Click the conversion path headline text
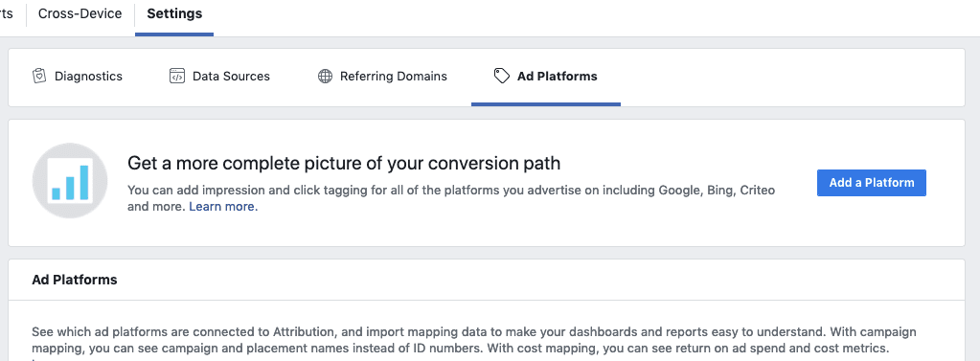The image size is (980, 361). 344,164
